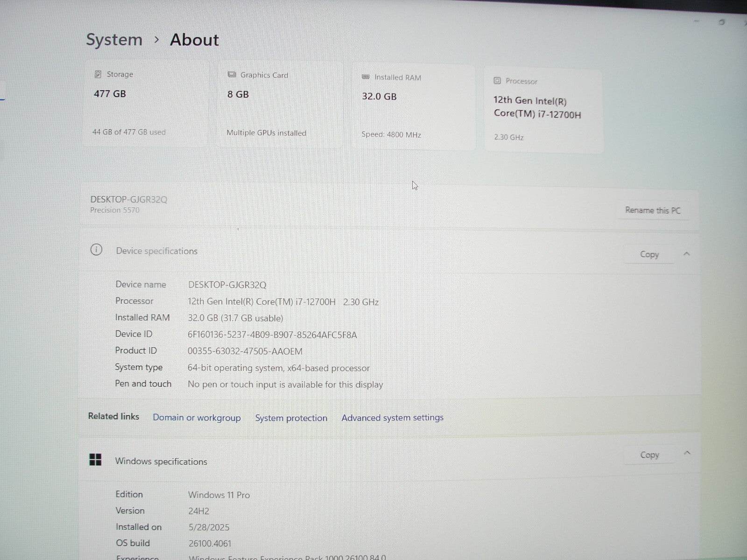
Task: Open Advanced system settings
Action: 392,417
